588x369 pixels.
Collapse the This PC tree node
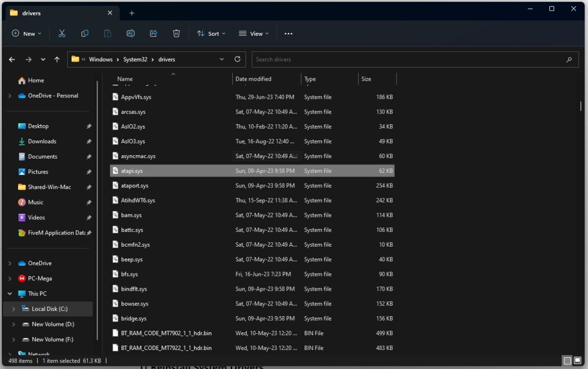[10, 294]
